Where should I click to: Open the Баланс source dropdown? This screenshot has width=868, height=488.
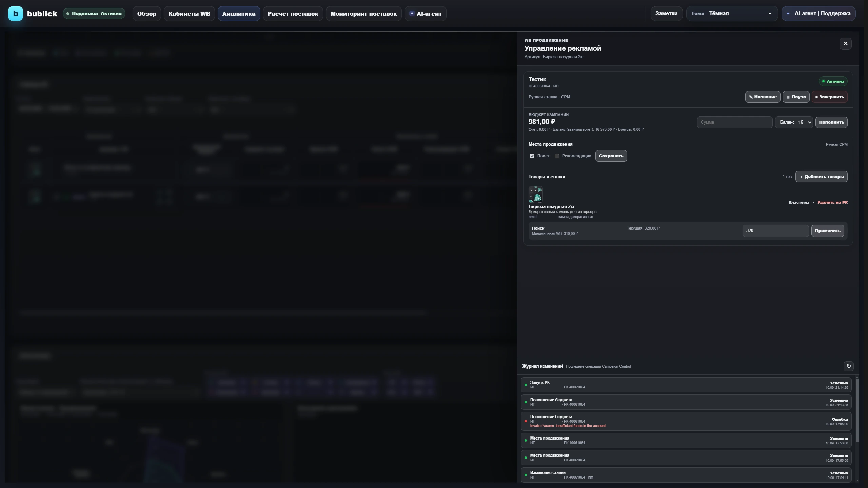(x=794, y=122)
